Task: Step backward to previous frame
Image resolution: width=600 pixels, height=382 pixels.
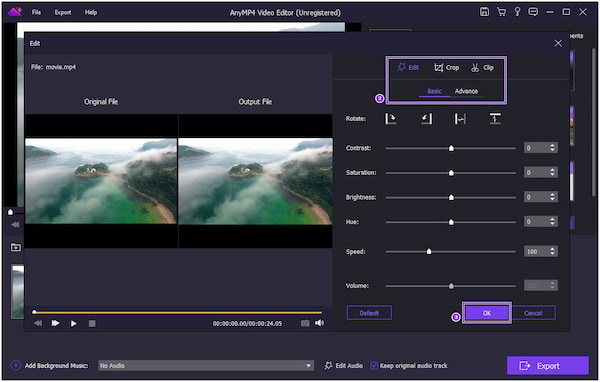Action: coord(38,323)
